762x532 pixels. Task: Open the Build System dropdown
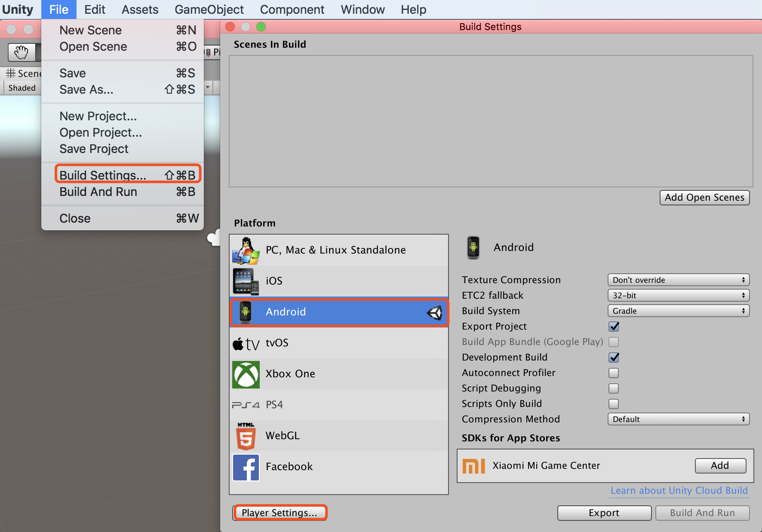click(678, 311)
